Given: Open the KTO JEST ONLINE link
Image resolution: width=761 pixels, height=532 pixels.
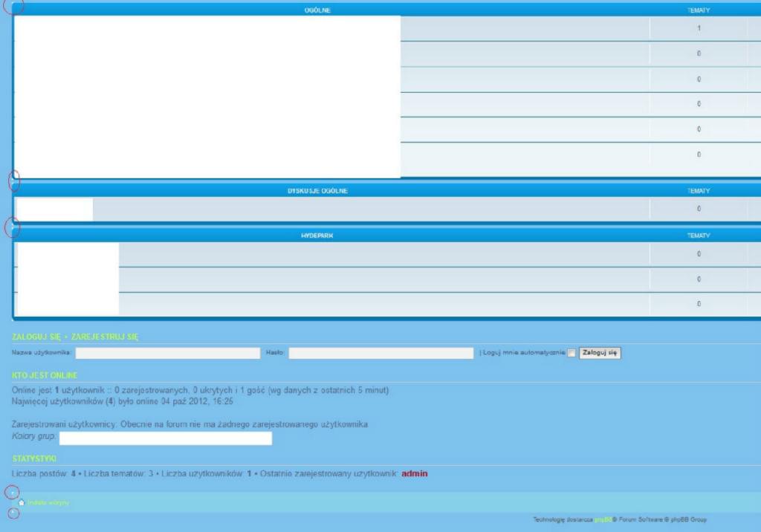Looking at the screenshot, I should pos(45,375).
